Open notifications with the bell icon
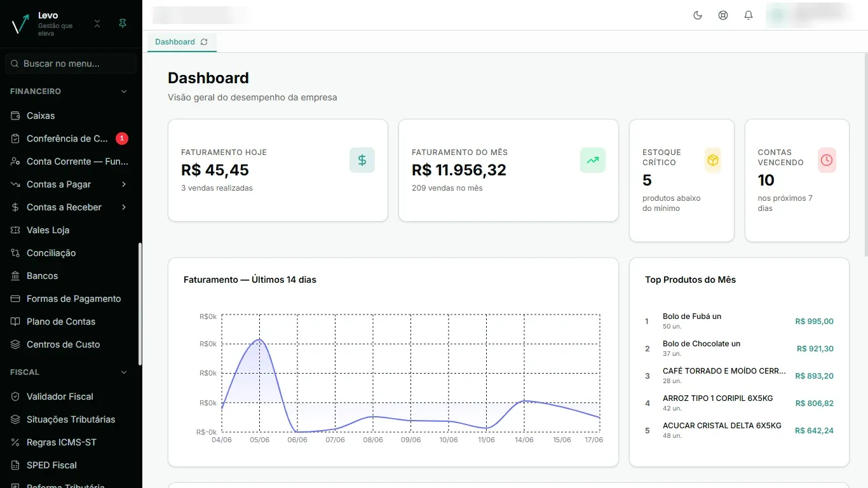 tap(749, 15)
